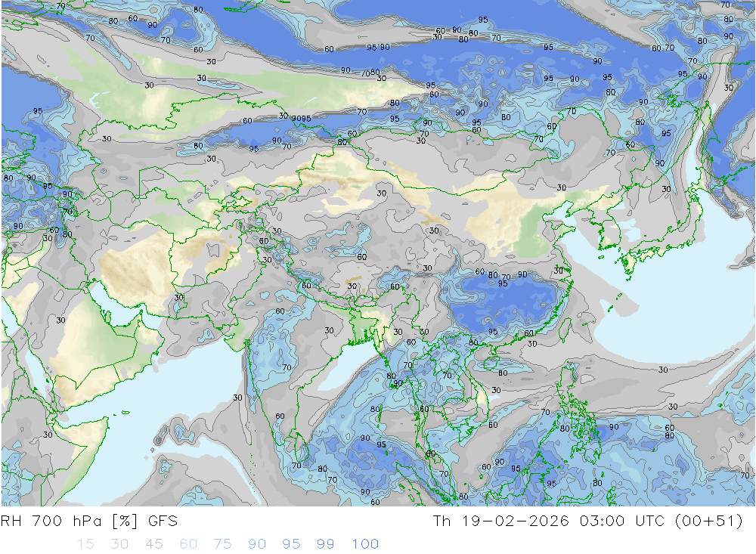
Task: Click the 'RH 700 hPa [%]' map title
Action: [x=69, y=522]
